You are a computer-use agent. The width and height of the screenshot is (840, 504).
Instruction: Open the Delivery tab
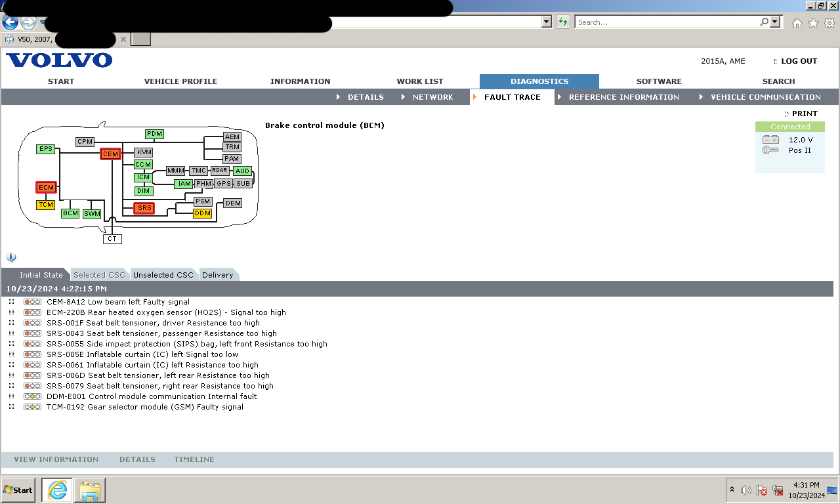217,275
